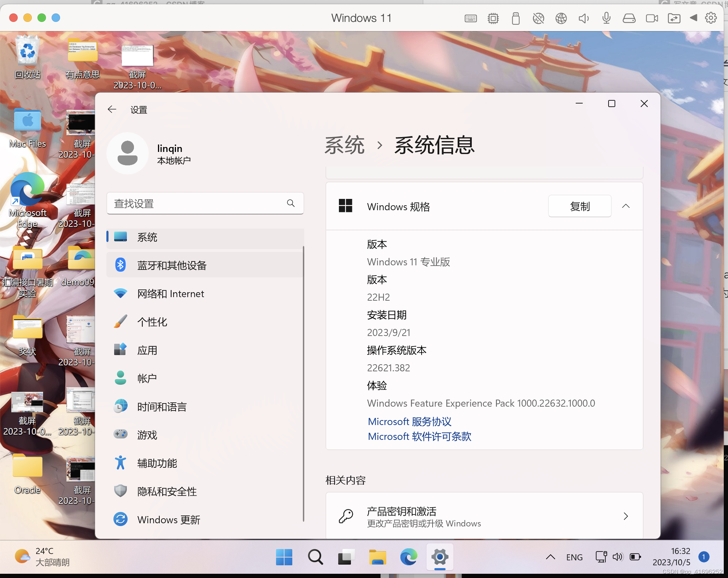
Task: Click the search magnifier in settings box
Action: (291, 203)
